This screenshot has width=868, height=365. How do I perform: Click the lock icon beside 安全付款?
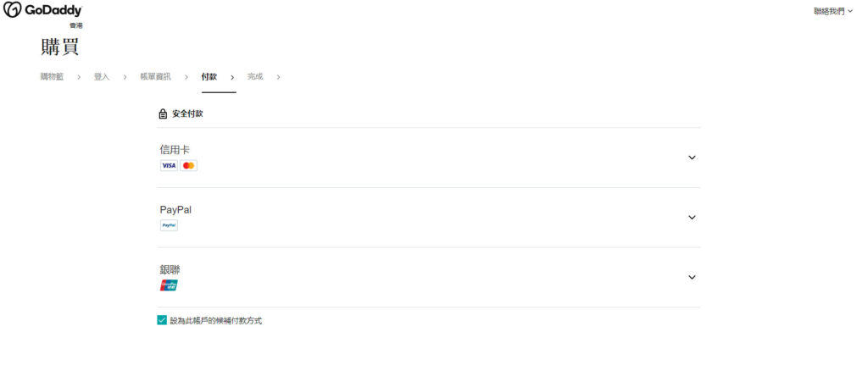tap(163, 114)
